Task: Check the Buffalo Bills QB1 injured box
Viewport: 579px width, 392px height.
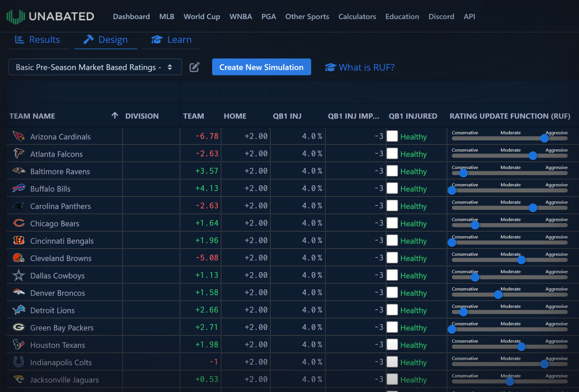Action: point(392,188)
